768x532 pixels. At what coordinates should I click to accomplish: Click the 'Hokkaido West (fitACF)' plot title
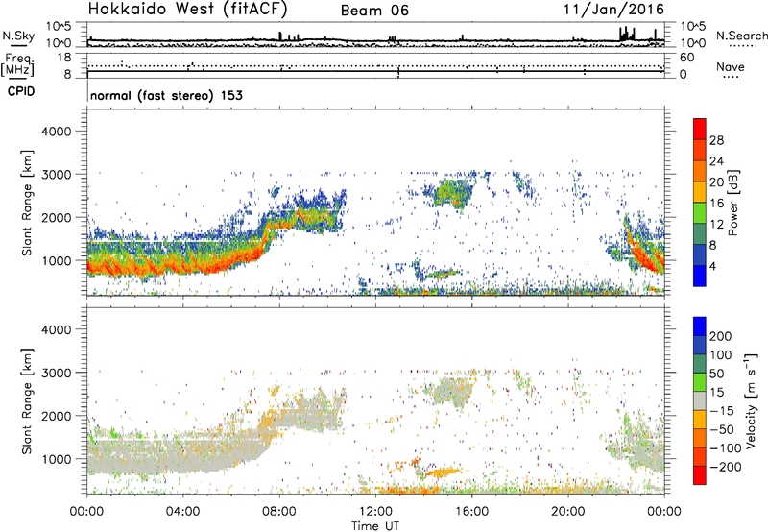point(187,9)
